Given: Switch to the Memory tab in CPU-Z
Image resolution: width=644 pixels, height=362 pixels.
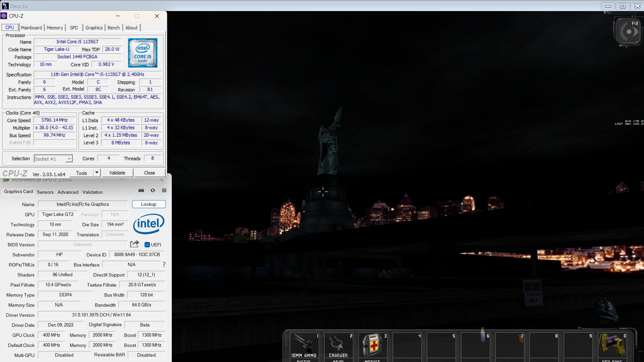Looking at the screenshot, I should [55, 28].
